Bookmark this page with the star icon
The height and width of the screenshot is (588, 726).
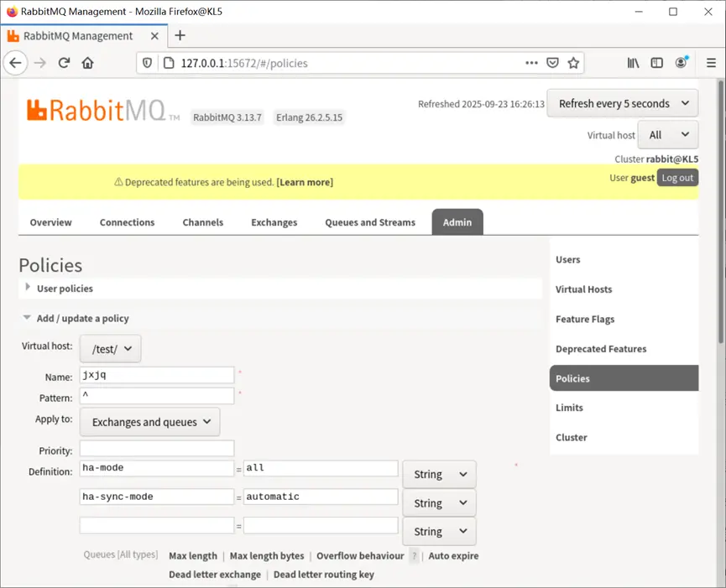click(573, 63)
